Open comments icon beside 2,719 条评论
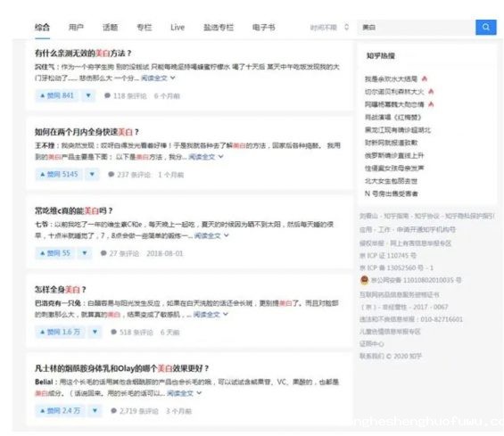 114,411
